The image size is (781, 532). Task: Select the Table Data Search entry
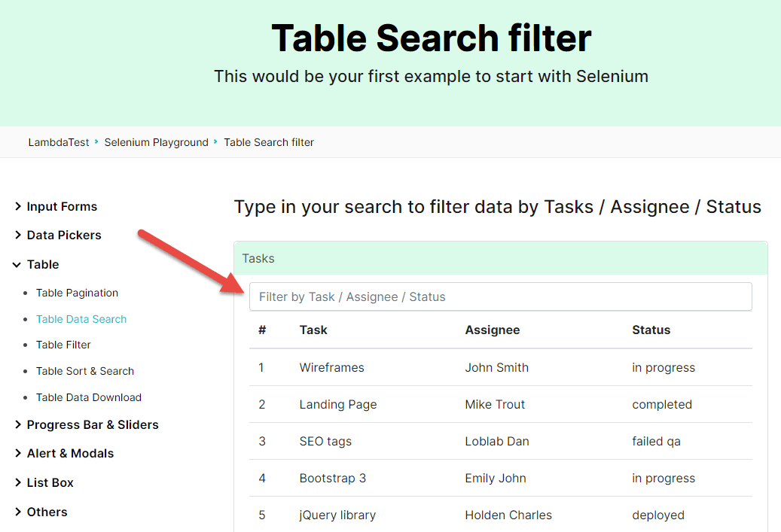(x=81, y=319)
